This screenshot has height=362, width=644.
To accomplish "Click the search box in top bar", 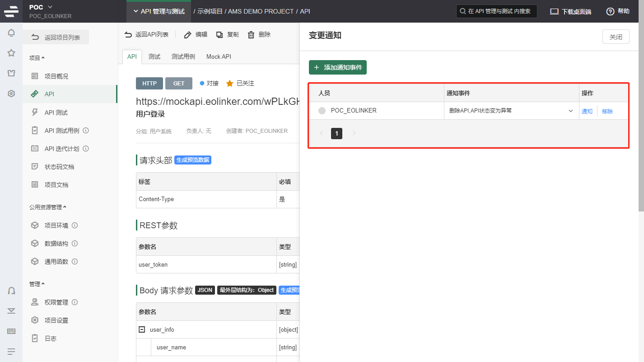I will (x=496, y=11).
